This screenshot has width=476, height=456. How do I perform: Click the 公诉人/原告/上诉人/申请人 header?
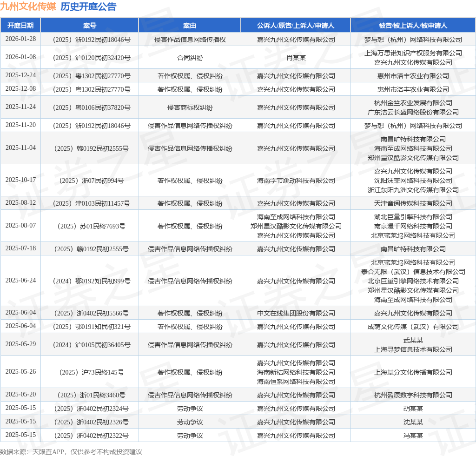[x=296, y=26]
